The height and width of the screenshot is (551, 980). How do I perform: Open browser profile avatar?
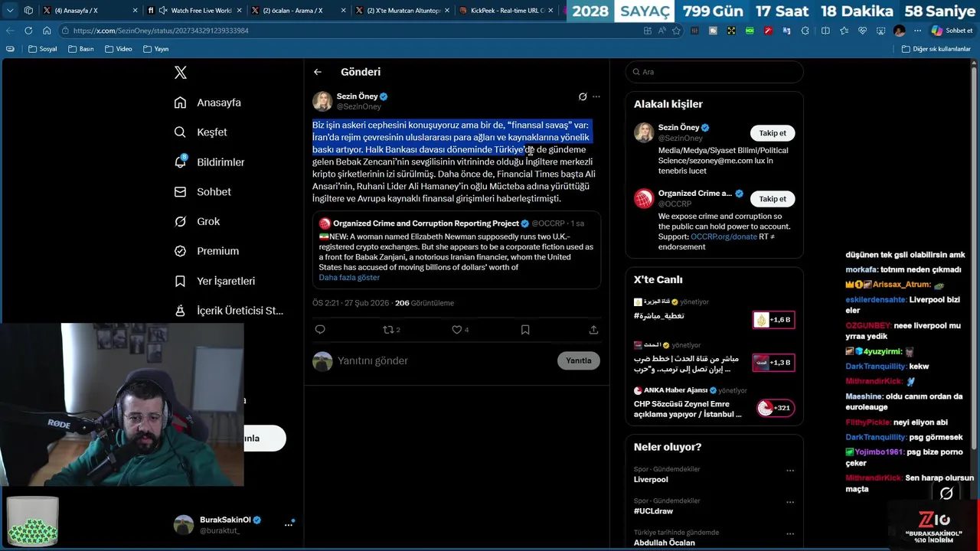click(900, 31)
